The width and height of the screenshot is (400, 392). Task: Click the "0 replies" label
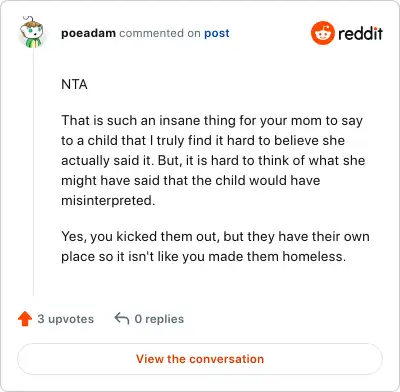tap(159, 319)
